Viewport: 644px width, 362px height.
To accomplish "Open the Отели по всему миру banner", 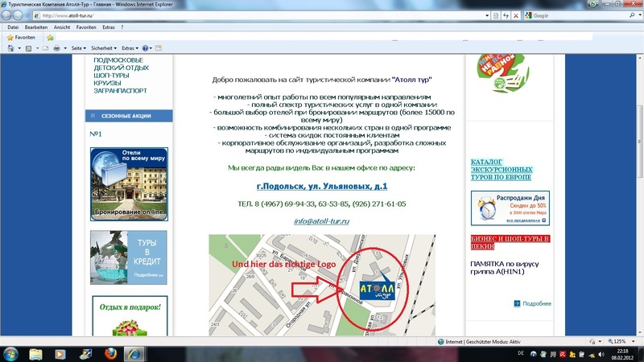I will [129, 184].
